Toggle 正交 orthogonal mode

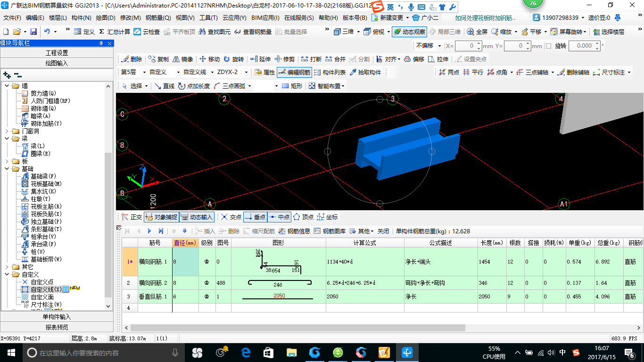coord(132,217)
